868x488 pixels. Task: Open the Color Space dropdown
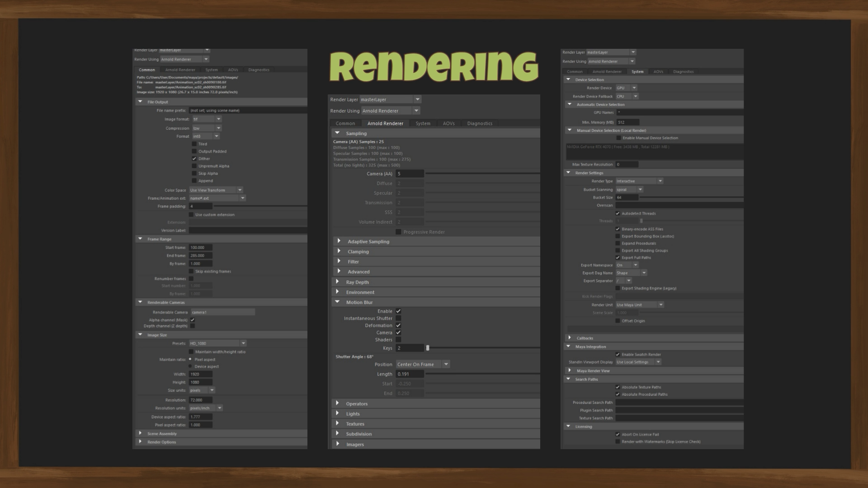click(216, 190)
